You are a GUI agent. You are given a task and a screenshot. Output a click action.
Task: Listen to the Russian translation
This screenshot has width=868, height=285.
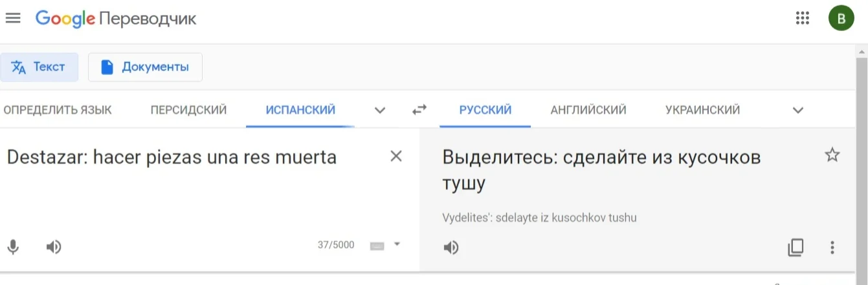click(x=451, y=247)
